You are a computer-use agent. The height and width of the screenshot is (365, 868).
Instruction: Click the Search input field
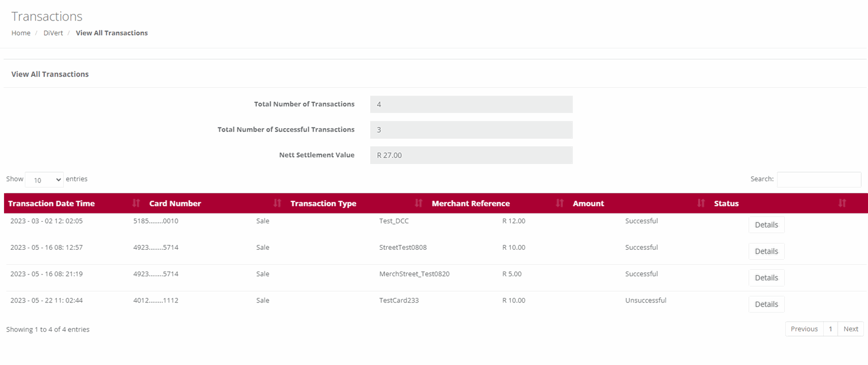coord(819,179)
